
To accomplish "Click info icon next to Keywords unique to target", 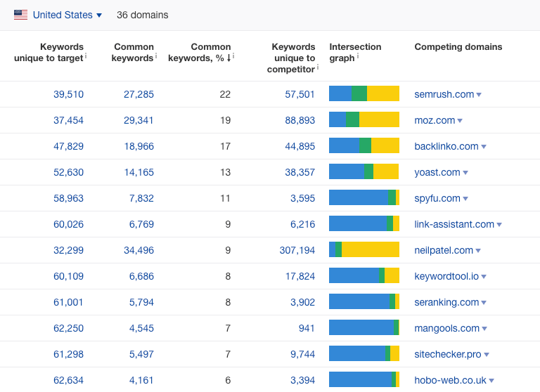I will pyautogui.click(x=86, y=55).
